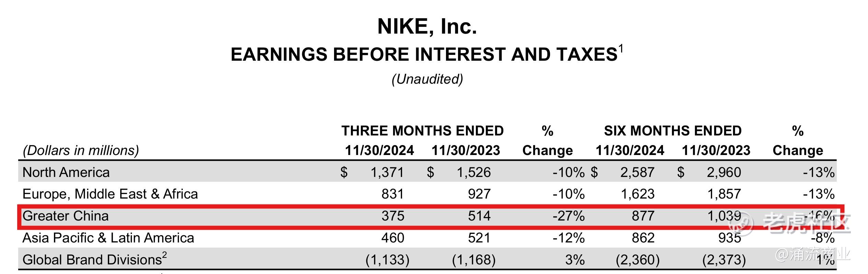
Task: Click the Earnings Before Interest and Taxes heading
Action: coord(424,55)
